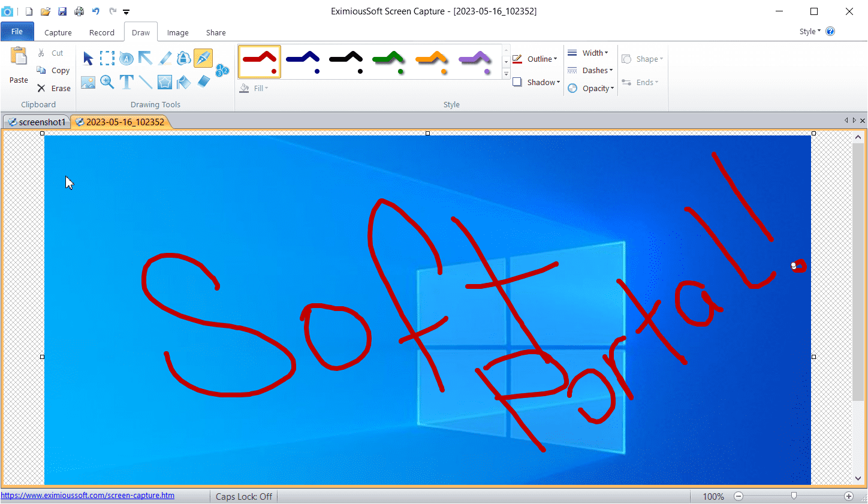Apply the green shadowed style preset
Viewport: 868px width, 504px height.
coord(388,62)
